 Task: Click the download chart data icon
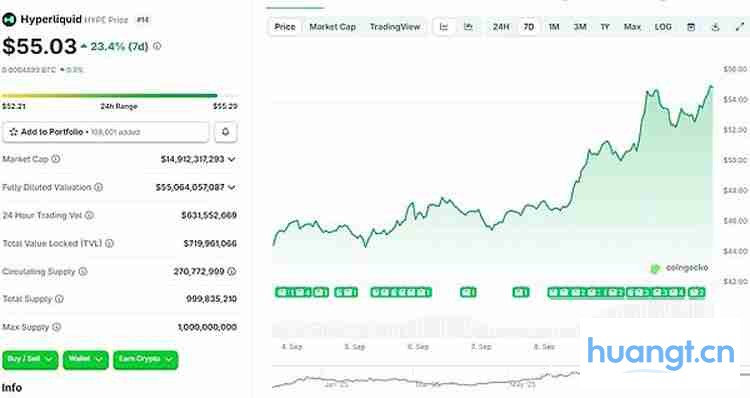tap(715, 27)
